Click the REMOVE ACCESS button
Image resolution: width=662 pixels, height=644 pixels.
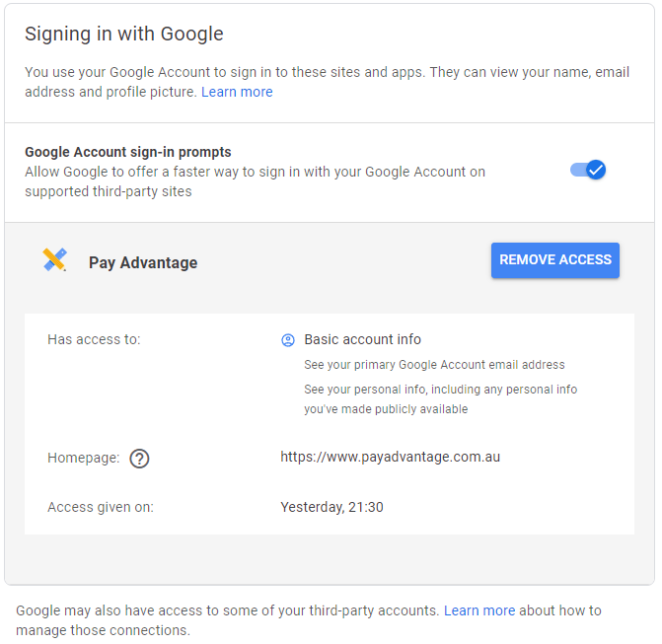555,260
